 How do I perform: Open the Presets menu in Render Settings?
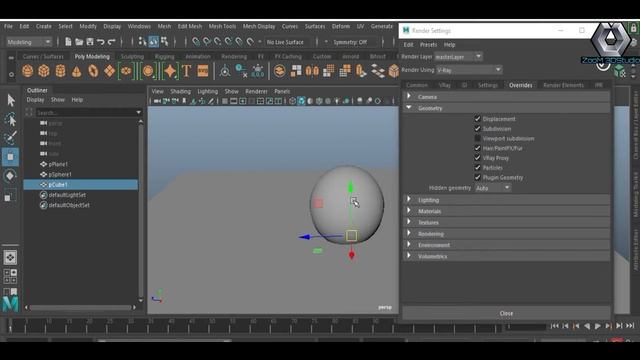pyautogui.click(x=428, y=44)
